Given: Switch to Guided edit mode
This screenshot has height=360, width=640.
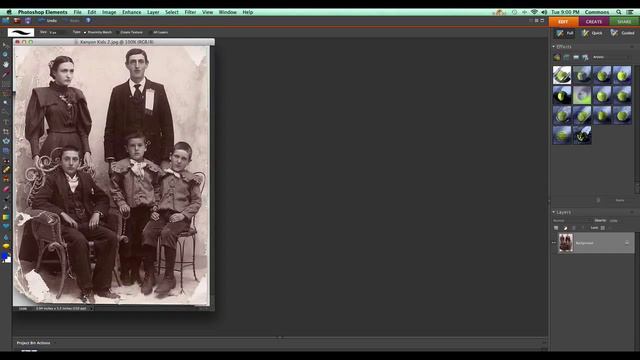Looking at the screenshot, I should tap(622, 33).
